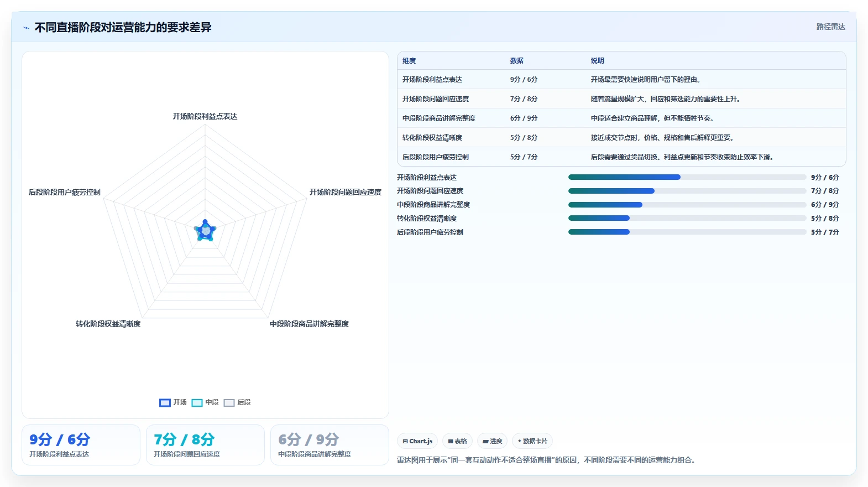Toggle the 后段 legend series
This screenshot has height=487, width=868.
click(237, 402)
